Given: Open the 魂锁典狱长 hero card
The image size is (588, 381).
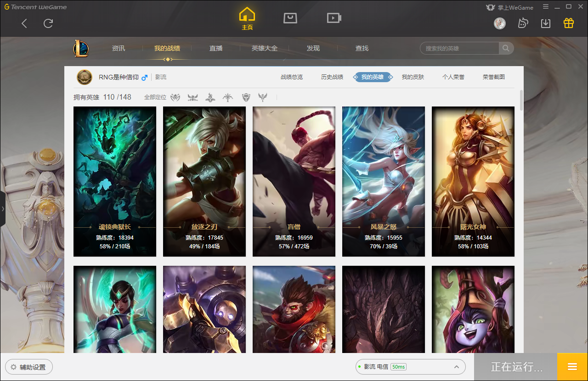Looking at the screenshot, I should pos(115,181).
